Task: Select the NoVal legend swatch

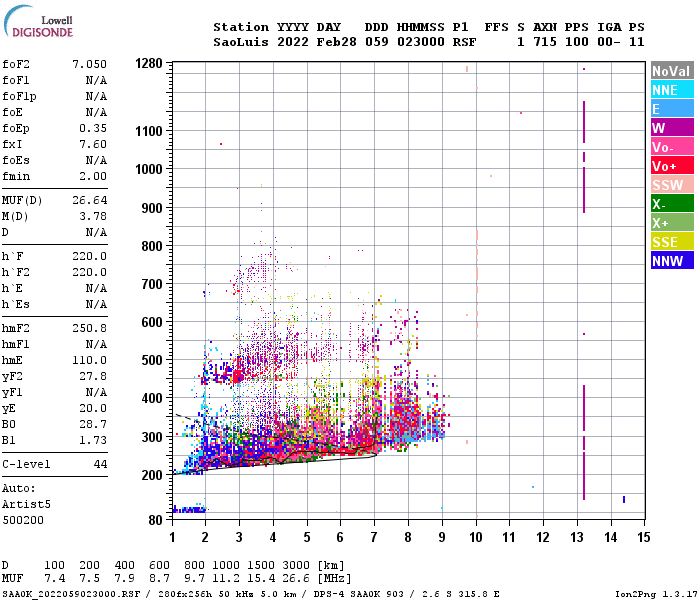Action: (x=672, y=71)
